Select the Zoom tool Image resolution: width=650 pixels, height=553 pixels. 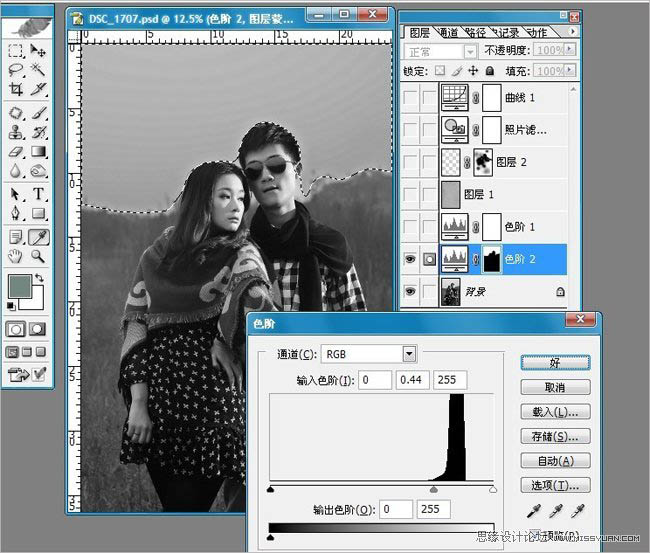pyautogui.click(x=38, y=257)
